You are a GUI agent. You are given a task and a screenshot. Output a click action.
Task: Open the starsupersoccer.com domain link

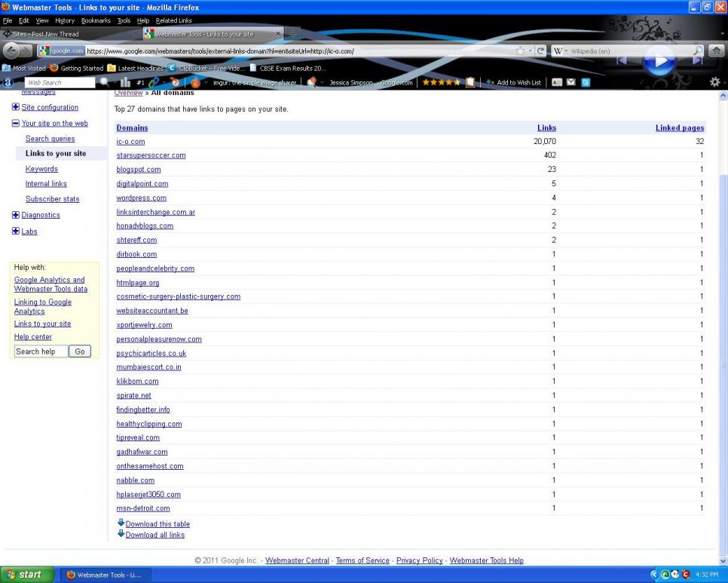click(x=151, y=155)
